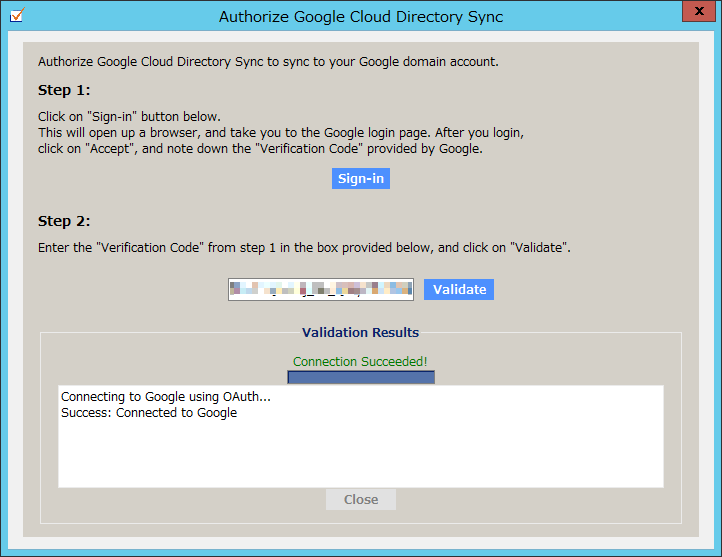Click the 'Validation Results' group heading
Image resolution: width=722 pixels, height=557 pixels.
coord(360,332)
